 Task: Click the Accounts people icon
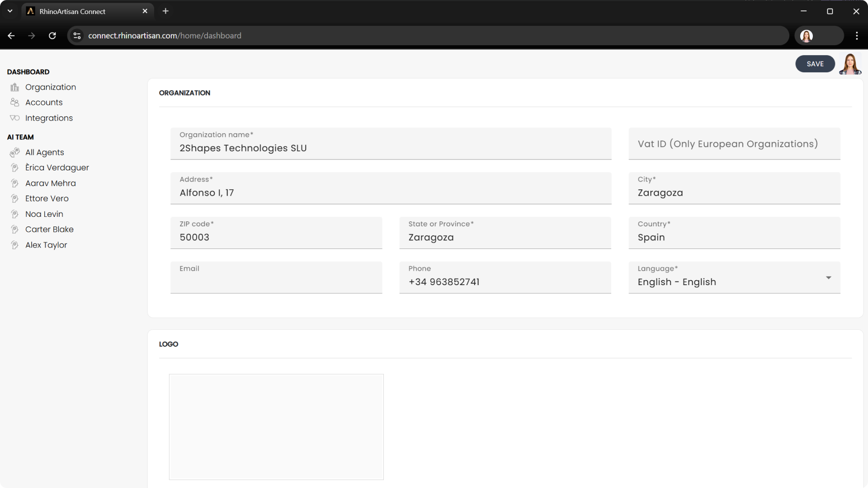click(15, 103)
